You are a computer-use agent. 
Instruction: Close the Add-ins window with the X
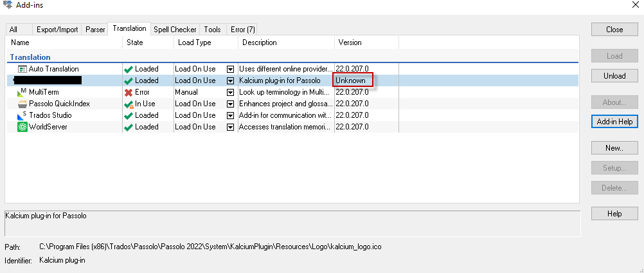point(635,5)
